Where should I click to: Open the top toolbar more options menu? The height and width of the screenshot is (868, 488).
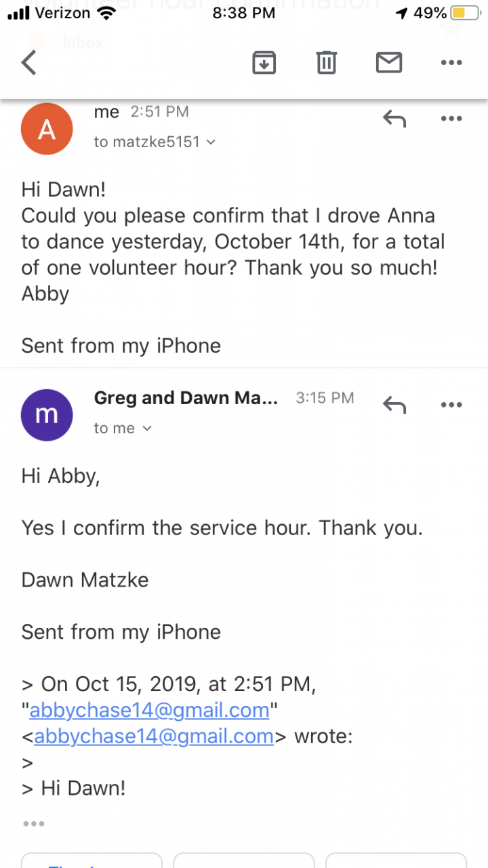tap(451, 62)
